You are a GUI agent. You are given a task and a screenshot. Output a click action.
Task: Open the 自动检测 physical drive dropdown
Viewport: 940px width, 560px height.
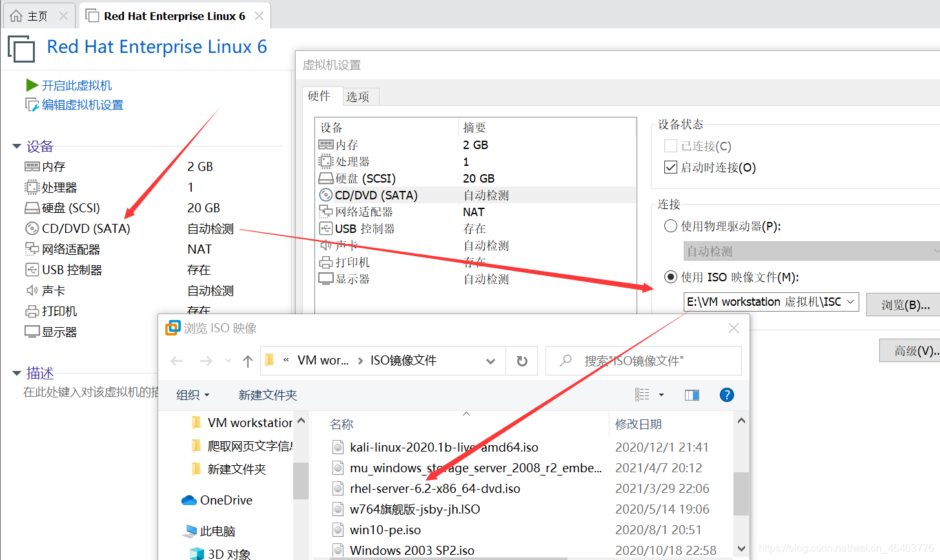(812, 251)
